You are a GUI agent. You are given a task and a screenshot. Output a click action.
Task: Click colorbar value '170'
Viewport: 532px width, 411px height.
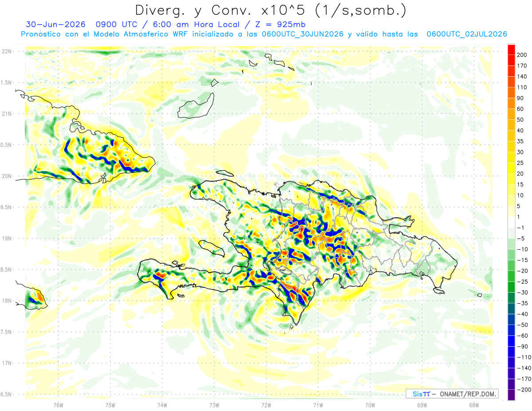521,65
